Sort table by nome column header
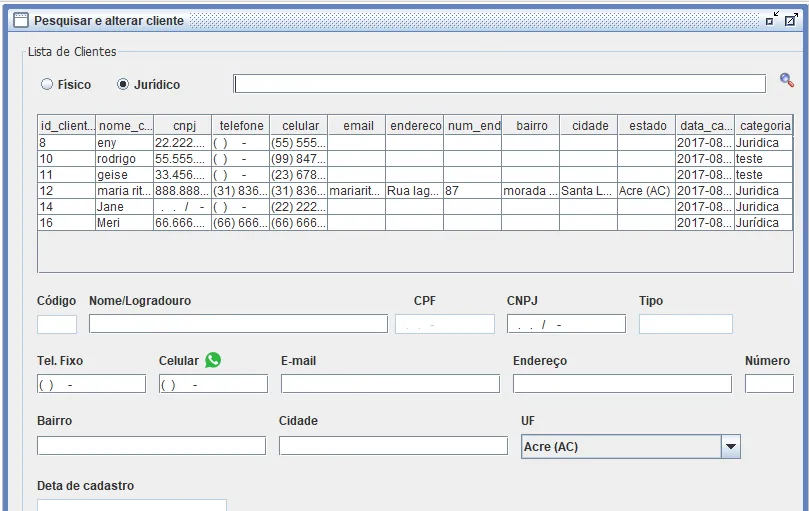Screen dimensions: 809x511 click(x=125, y=126)
